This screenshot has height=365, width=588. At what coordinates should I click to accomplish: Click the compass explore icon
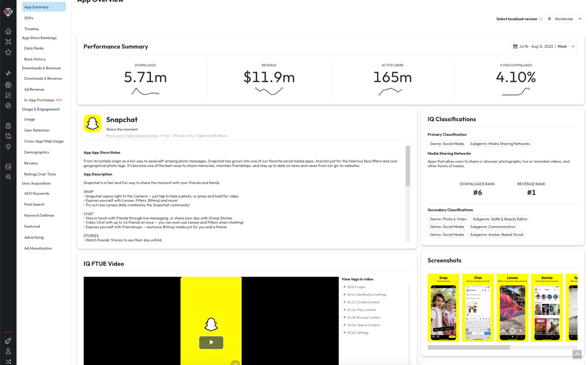point(8,106)
